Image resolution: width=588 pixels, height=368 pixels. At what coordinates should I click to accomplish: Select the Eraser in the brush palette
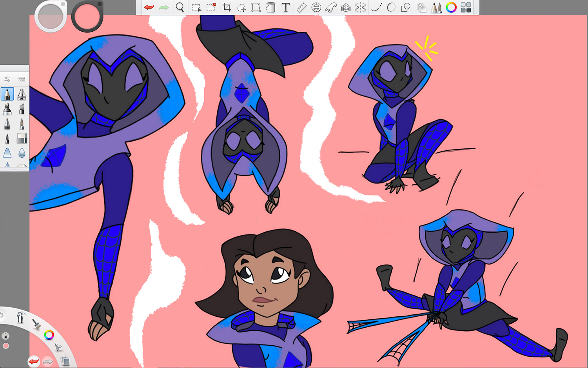point(22,138)
